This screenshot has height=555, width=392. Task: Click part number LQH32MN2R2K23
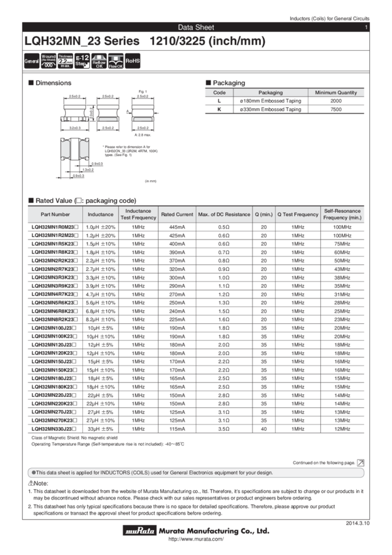55,261
